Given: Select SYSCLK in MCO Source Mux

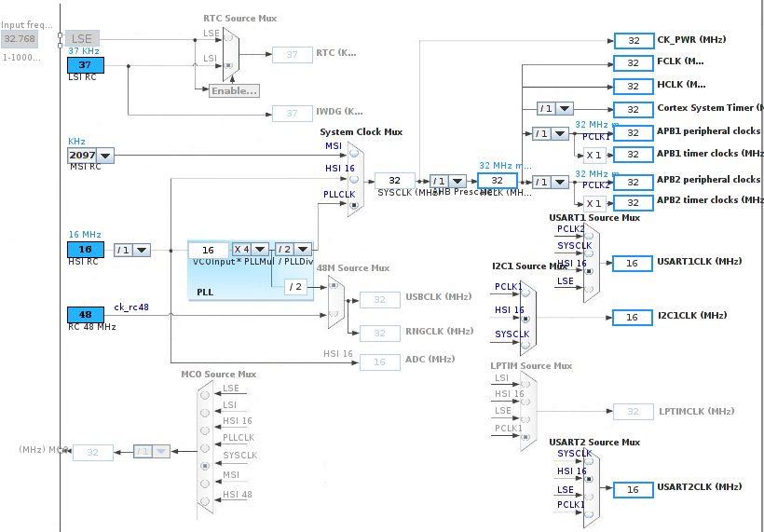Looking at the screenshot, I should coord(205,466).
